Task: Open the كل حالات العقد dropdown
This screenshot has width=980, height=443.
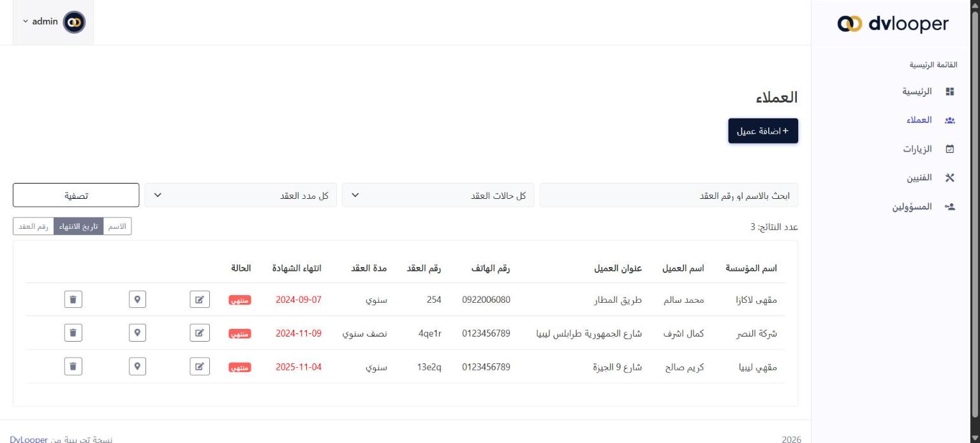Action: coord(438,195)
